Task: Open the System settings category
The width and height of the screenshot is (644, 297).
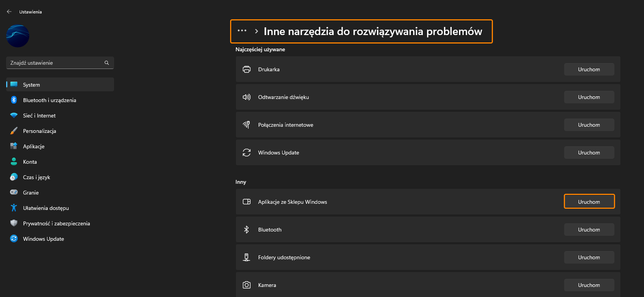Action: point(60,84)
